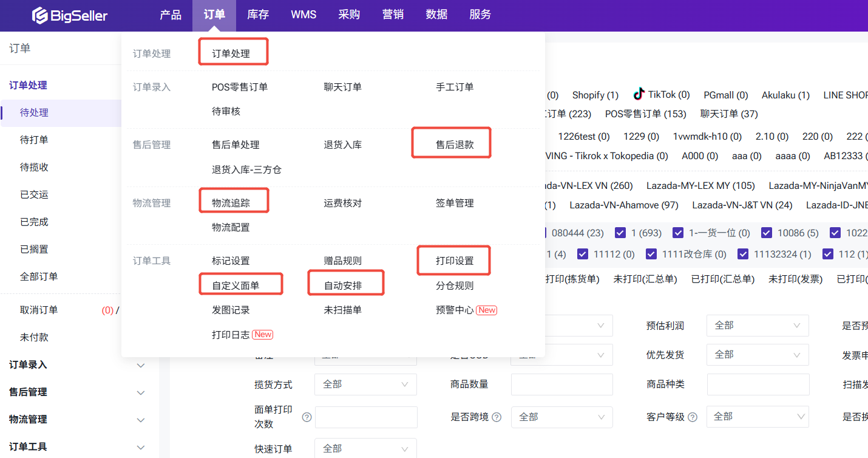
Task: Open the 客户等级 dropdown
Action: (757, 417)
